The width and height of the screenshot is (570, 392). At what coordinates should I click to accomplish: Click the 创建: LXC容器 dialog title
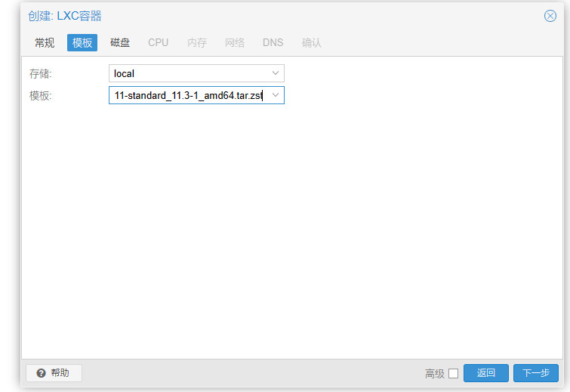point(65,16)
